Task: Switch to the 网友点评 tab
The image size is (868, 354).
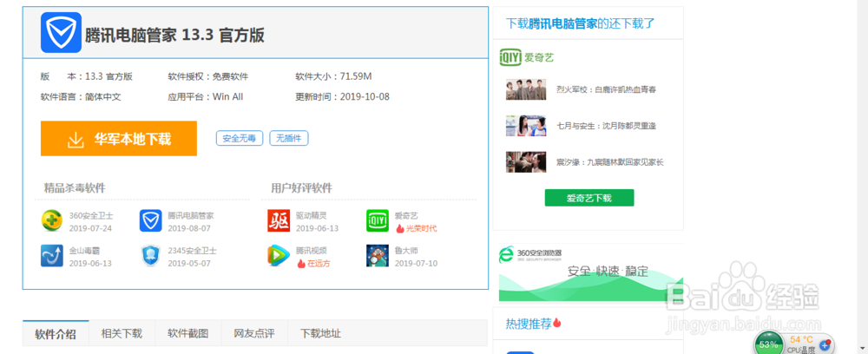Action: pyautogui.click(x=254, y=333)
